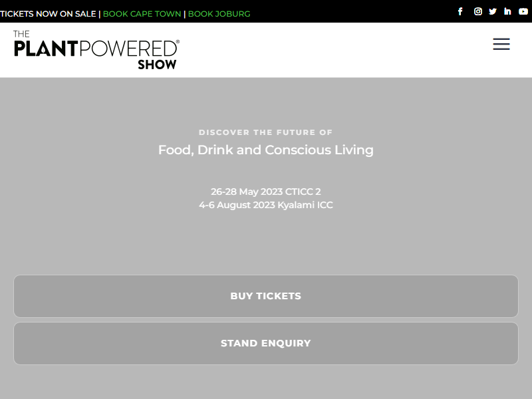
Task: Click the word SHOW in logo
Action: tap(157, 65)
